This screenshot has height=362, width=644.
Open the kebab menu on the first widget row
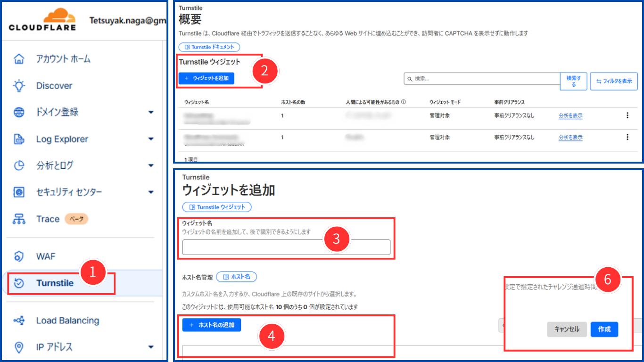click(627, 115)
